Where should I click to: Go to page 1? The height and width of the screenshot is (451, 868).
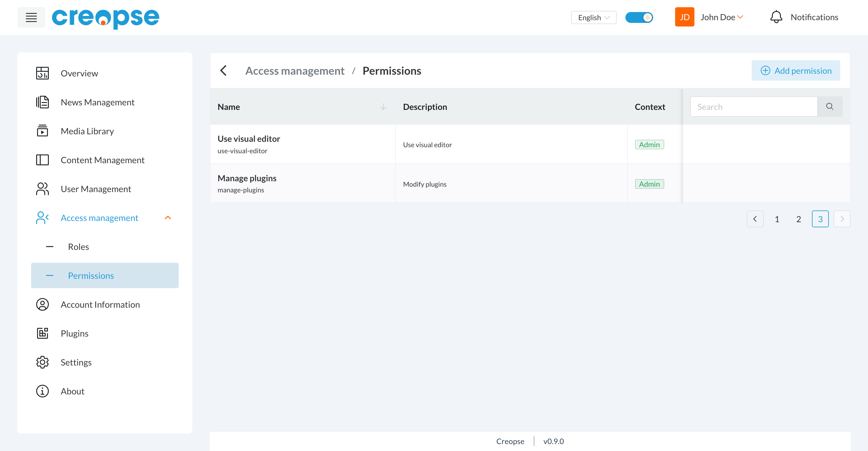click(777, 219)
